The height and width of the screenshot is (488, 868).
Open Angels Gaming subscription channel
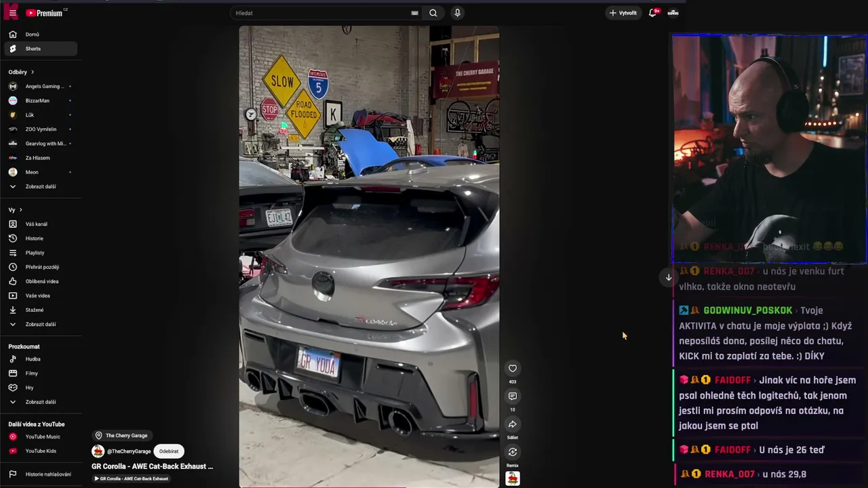(41, 86)
